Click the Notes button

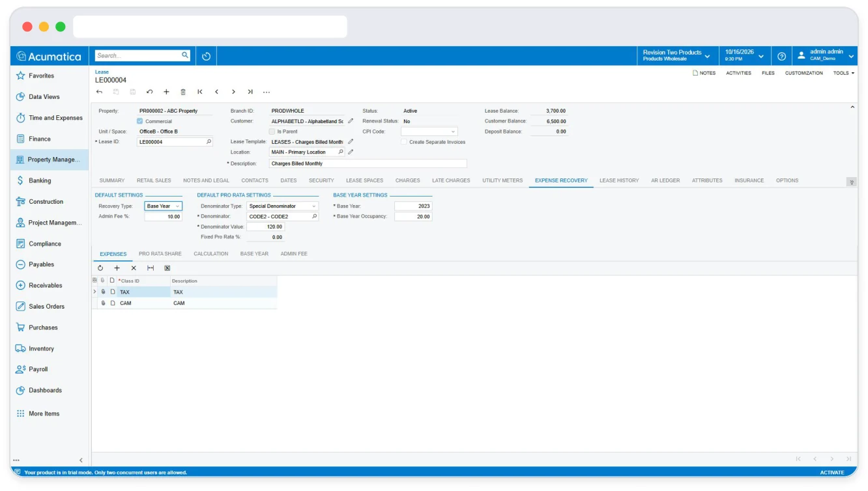point(704,73)
